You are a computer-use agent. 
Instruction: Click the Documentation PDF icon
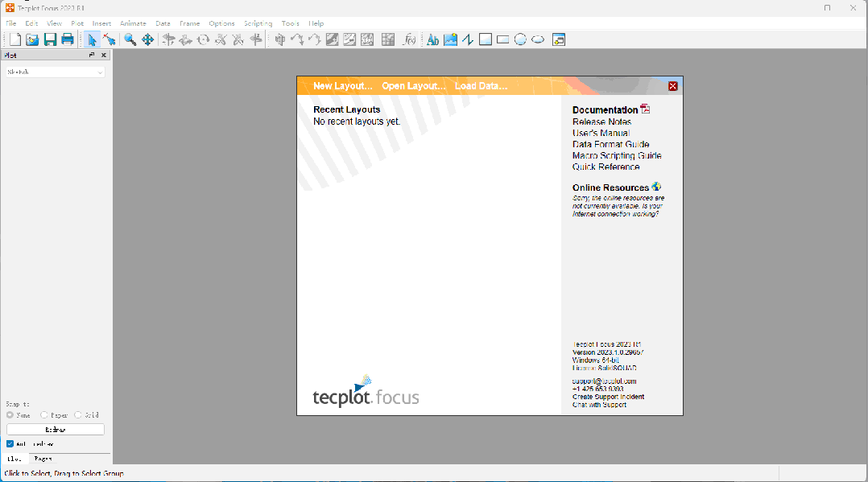pos(645,109)
